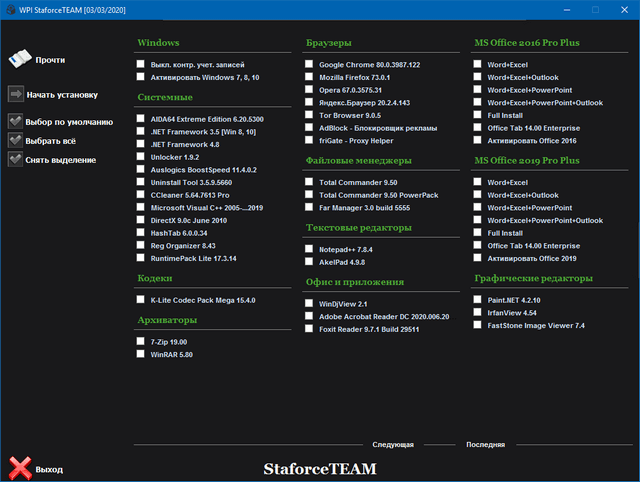Viewport: 640px width, 482px height.
Task: Click the Выбрать всё label
Action: tap(51, 141)
